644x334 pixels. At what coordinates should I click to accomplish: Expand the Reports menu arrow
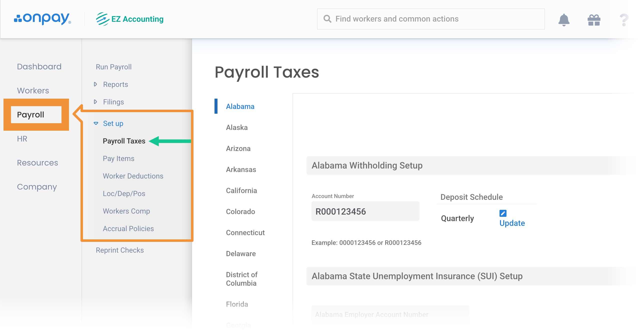point(95,84)
